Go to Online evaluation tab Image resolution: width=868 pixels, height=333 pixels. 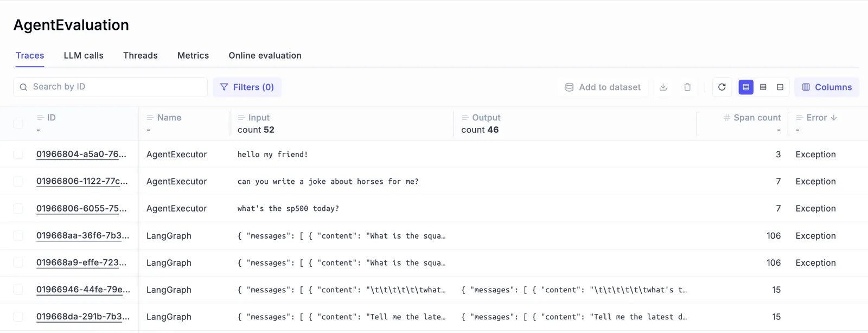pyautogui.click(x=265, y=55)
